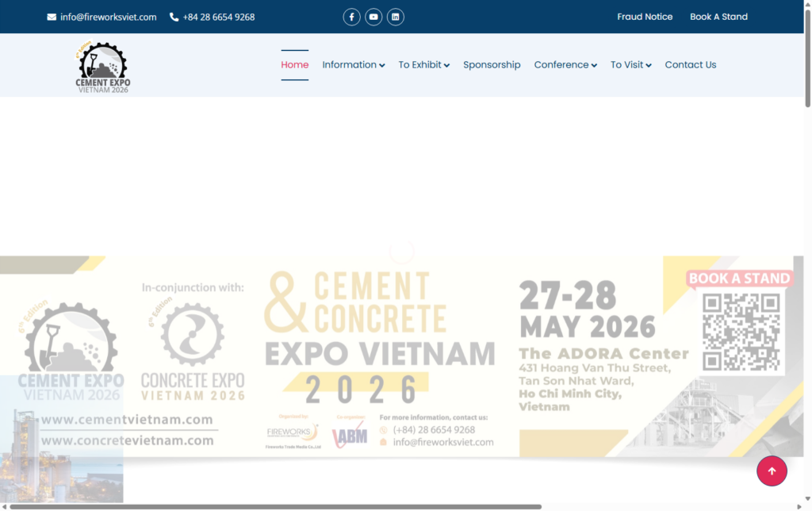Open the Fraud Notice link

click(x=645, y=17)
